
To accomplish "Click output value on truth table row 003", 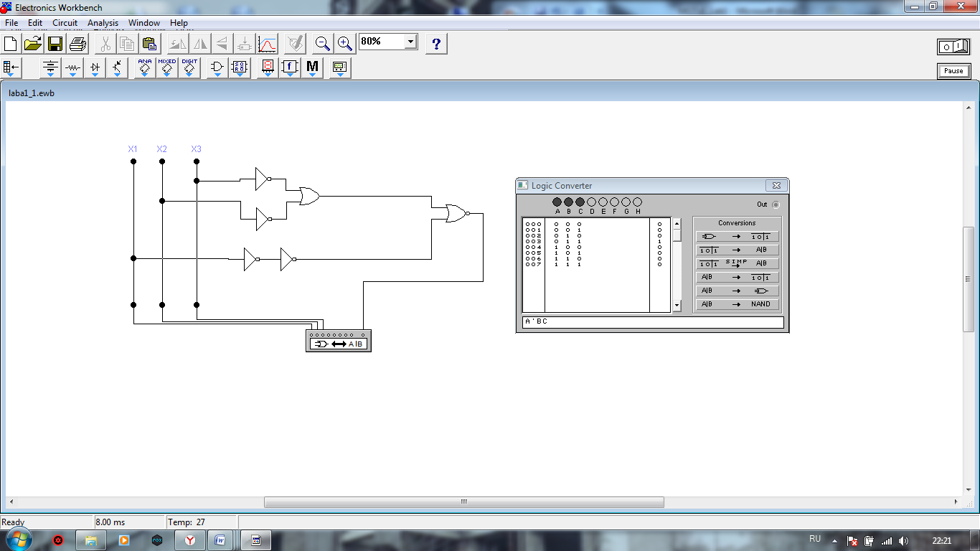I will (x=659, y=242).
